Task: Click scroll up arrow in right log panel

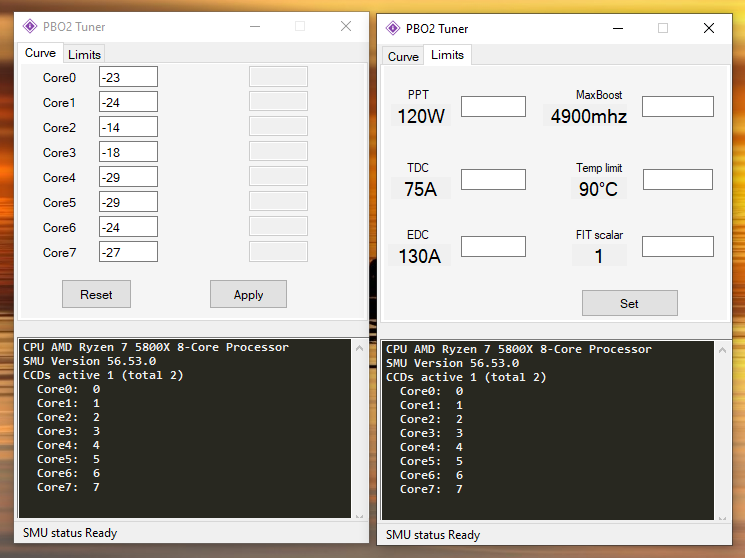Action: [722, 350]
